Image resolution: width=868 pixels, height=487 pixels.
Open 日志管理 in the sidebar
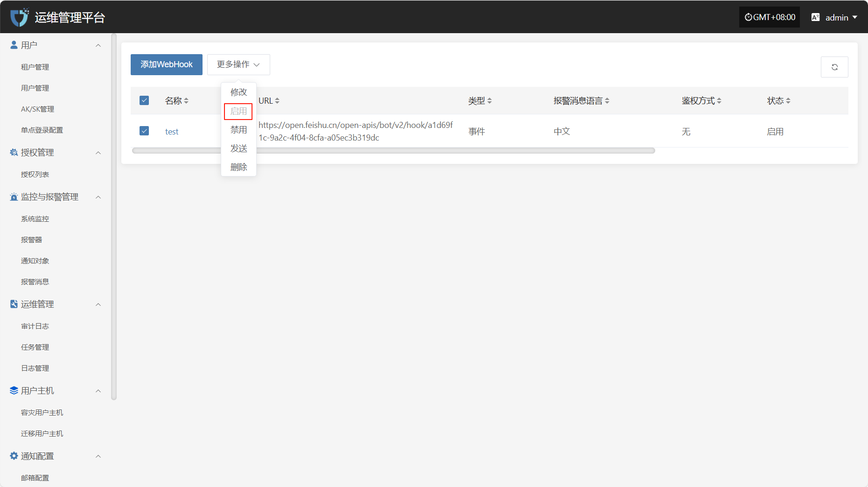(x=35, y=368)
